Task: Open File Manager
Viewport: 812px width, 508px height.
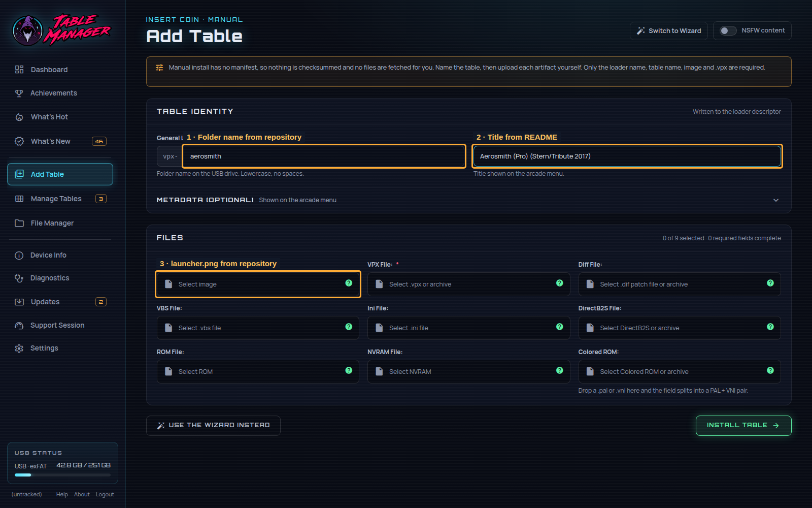Action: point(60,223)
